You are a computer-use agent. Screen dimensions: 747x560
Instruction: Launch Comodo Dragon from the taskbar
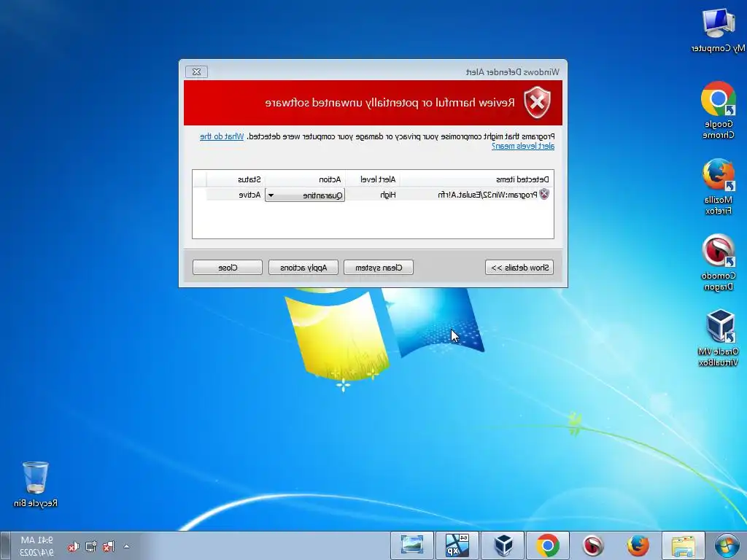pos(593,545)
